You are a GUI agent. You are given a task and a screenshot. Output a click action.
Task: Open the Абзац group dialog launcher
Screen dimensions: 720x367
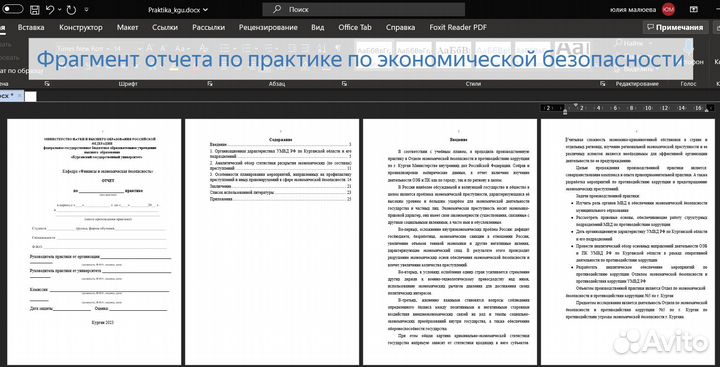[x=344, y=84]
